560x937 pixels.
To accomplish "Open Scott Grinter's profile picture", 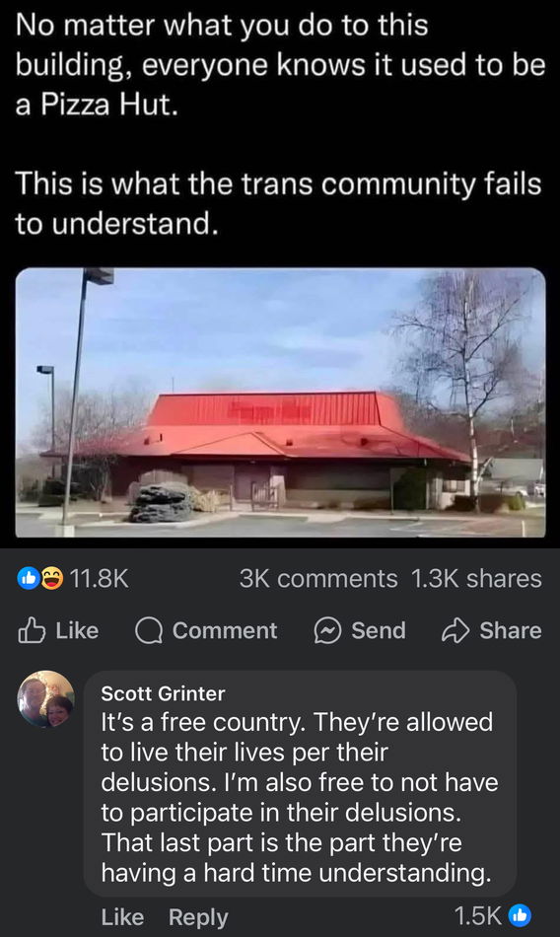I will (x=46, y=698).
